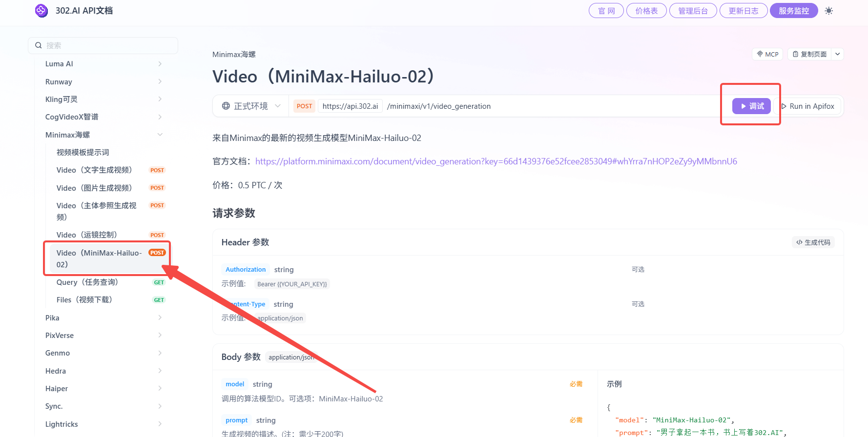Click the 302.AI API文档 title

click(x=84, y=10)
